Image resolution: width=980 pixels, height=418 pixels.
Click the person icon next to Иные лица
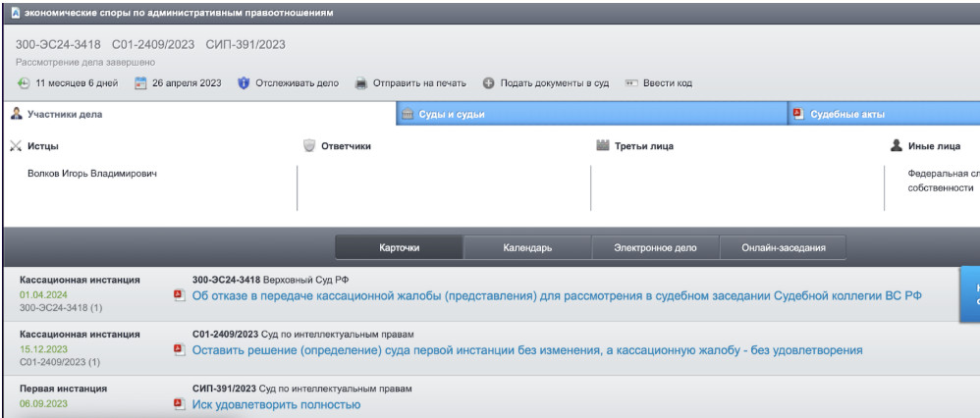[897, 146]
